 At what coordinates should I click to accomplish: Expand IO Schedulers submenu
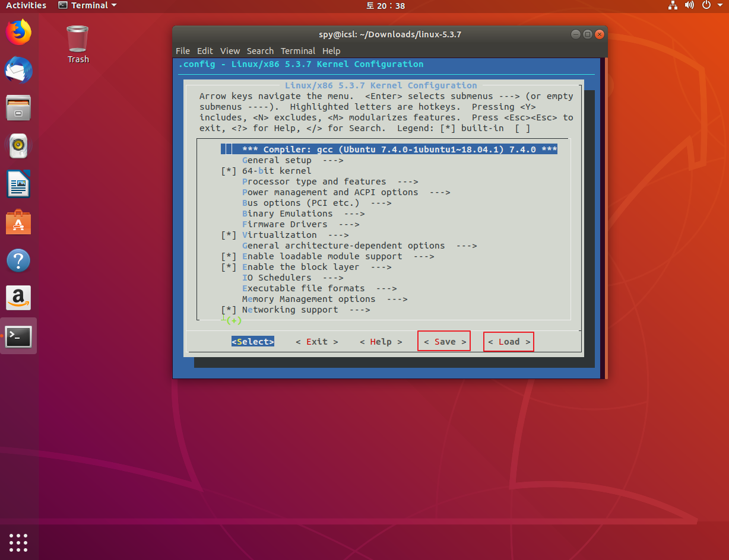293,278
